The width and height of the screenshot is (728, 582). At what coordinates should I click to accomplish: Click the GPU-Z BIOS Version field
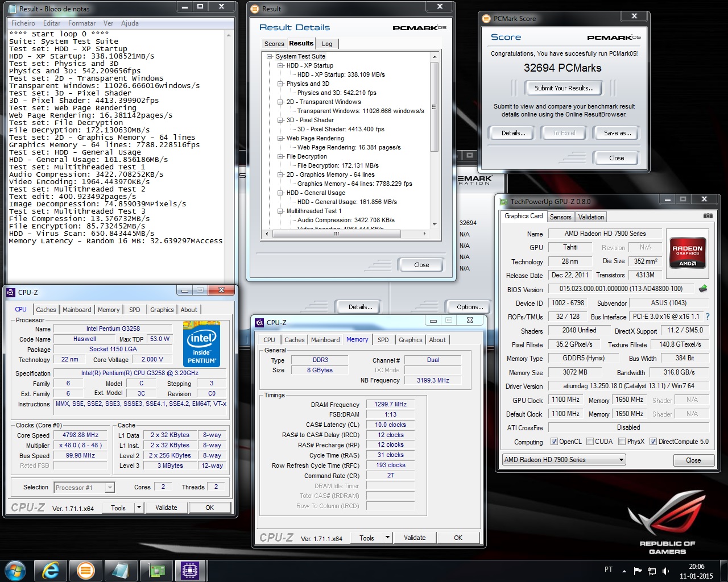(x=621, y=289)
